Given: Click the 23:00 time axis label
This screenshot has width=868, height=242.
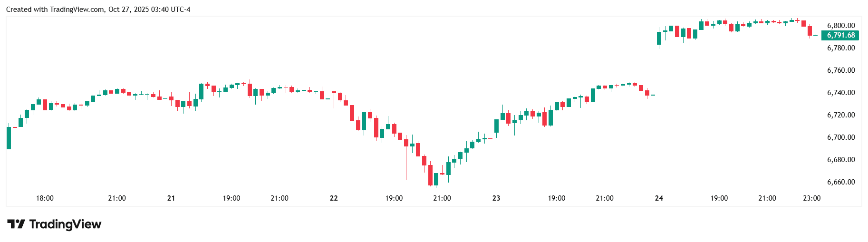Looking at the screenshot, I should pyautogui.click(x=811, y=198).
